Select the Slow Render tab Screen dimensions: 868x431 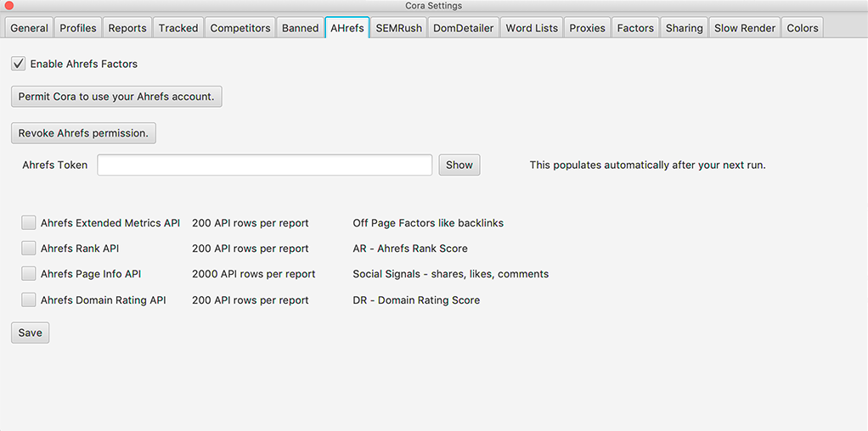click(745, 28)
